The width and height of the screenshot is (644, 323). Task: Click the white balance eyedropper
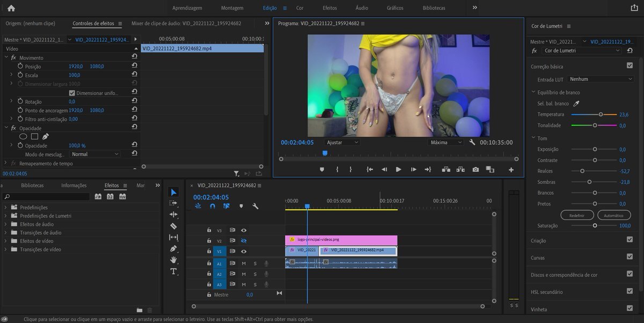tap(576, 104)
